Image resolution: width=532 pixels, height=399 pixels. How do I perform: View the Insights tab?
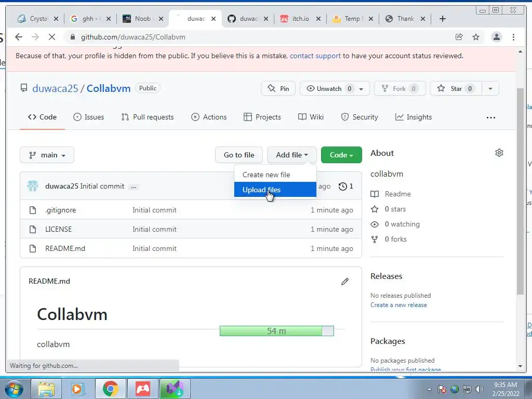[413, 117]
